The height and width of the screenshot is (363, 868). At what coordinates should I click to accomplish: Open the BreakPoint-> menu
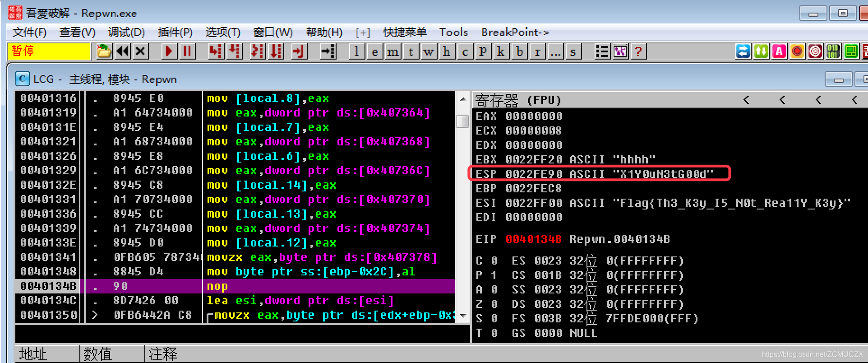pyautogui.click(x=515, y=33)
